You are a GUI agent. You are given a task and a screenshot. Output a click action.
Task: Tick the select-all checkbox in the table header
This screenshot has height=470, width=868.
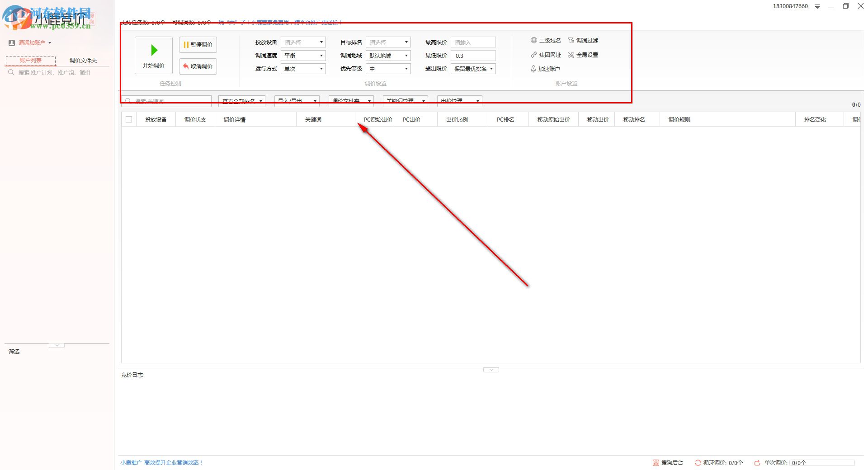coord(129,119)
